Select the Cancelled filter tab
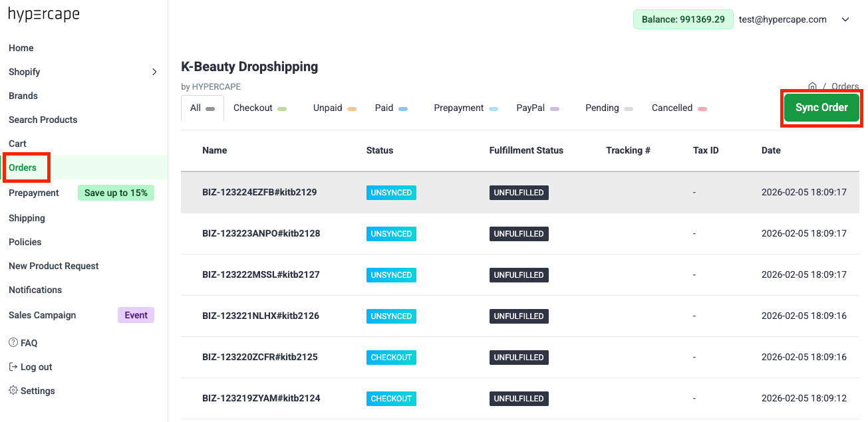868x422 pixels. (672, 108)
